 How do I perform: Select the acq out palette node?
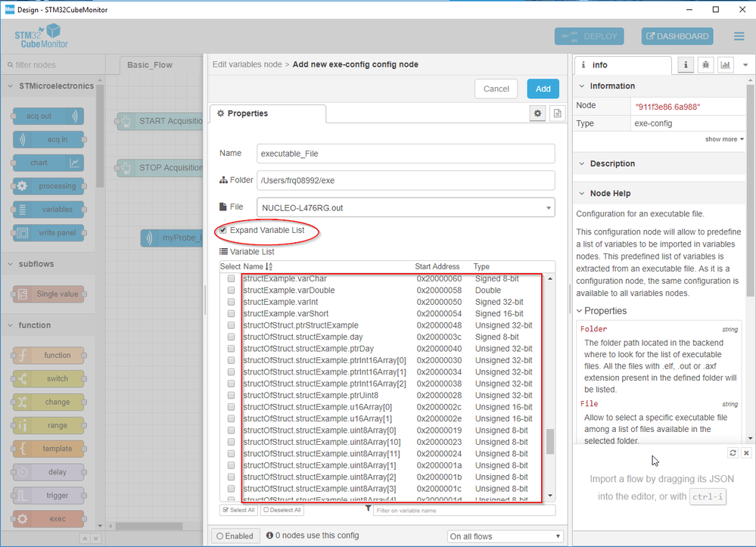[x=48, y=117]
